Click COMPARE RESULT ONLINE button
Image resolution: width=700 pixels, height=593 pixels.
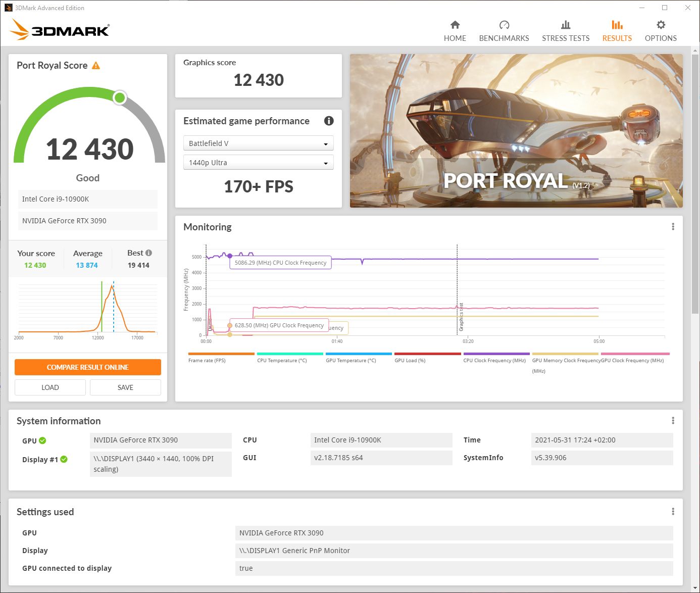pos(88,367)
